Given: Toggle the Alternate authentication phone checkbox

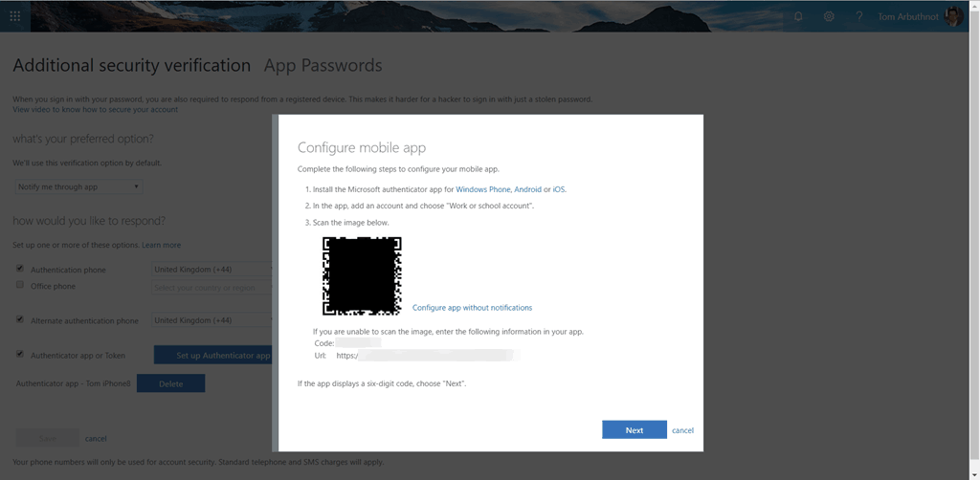Looking at the screenshot, I should [20, 319].
